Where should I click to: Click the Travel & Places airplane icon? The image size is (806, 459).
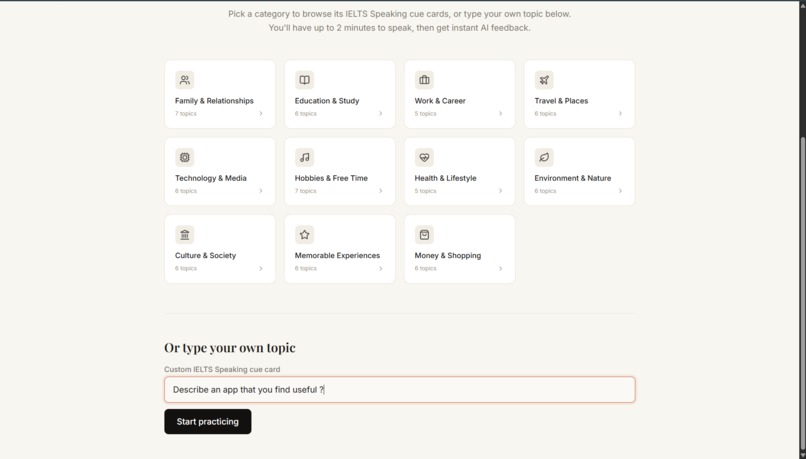[544, 80]
